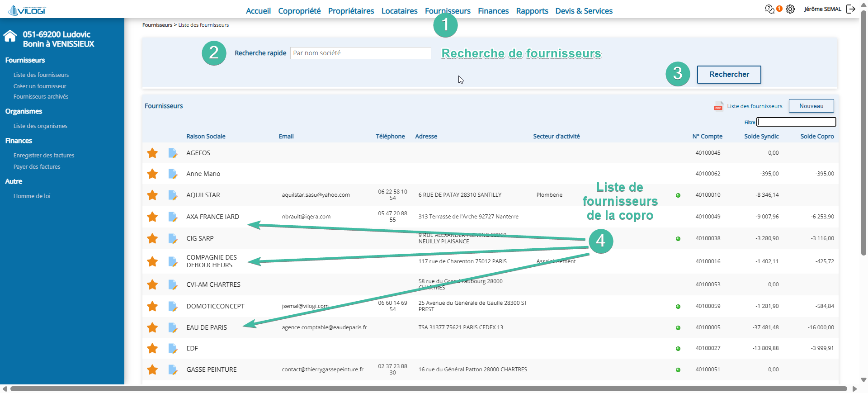Click the horizontal scrollbar at the bottom
Viewport: 868px width, 393px height.
(429, 389)
